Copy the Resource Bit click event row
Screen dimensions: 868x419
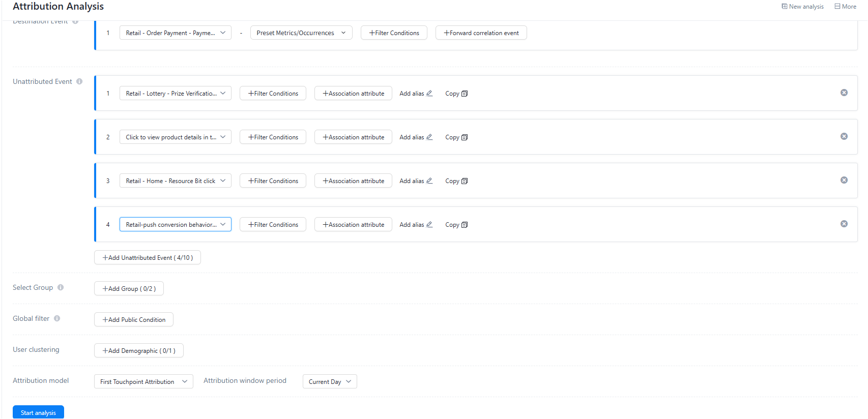coord(456,181)
